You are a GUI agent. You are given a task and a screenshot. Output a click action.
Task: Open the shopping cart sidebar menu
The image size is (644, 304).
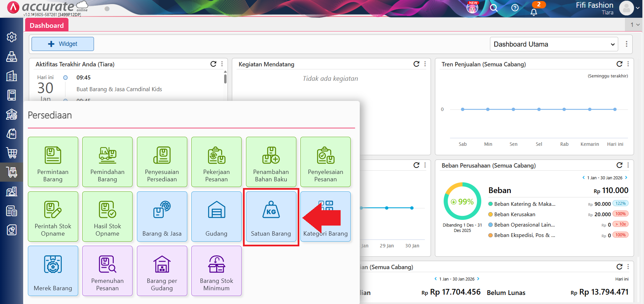point(12,153)
